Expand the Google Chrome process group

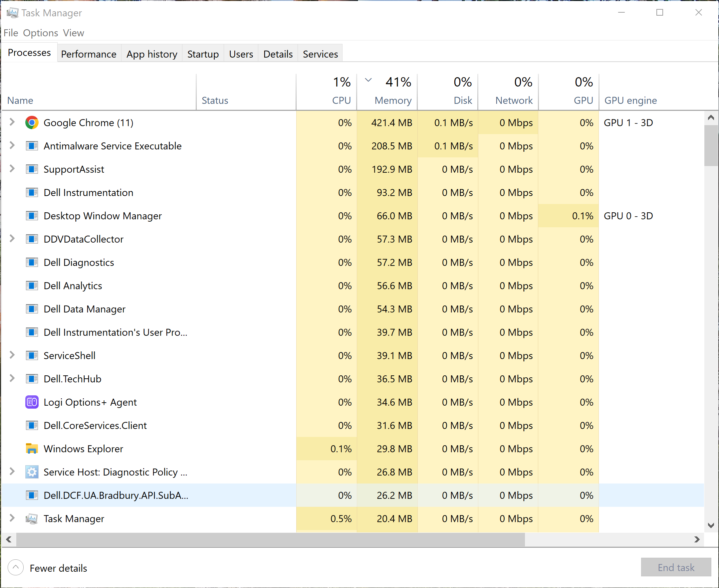coord(12,122)
